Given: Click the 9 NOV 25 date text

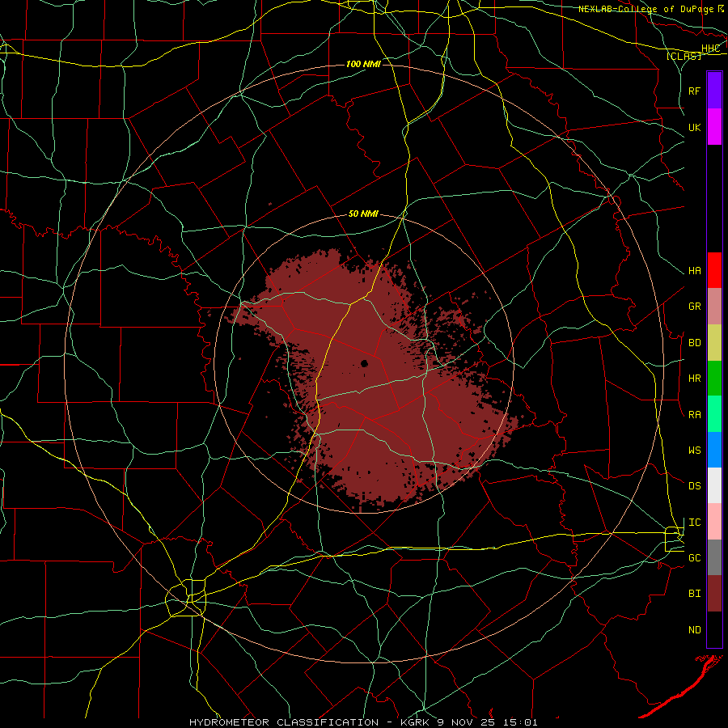Looking at the screenshot, I should pyautogui.click(x=466, y=722).
